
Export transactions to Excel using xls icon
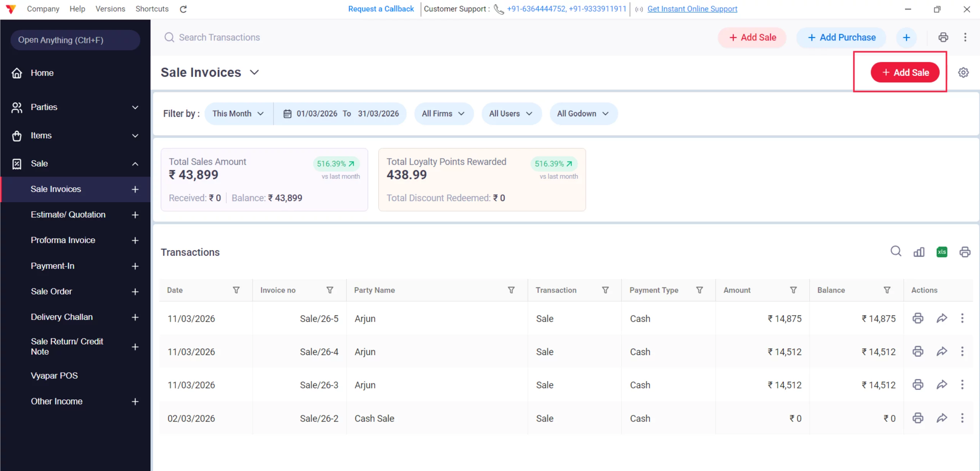pyautogui.click(x=942, y=252)
